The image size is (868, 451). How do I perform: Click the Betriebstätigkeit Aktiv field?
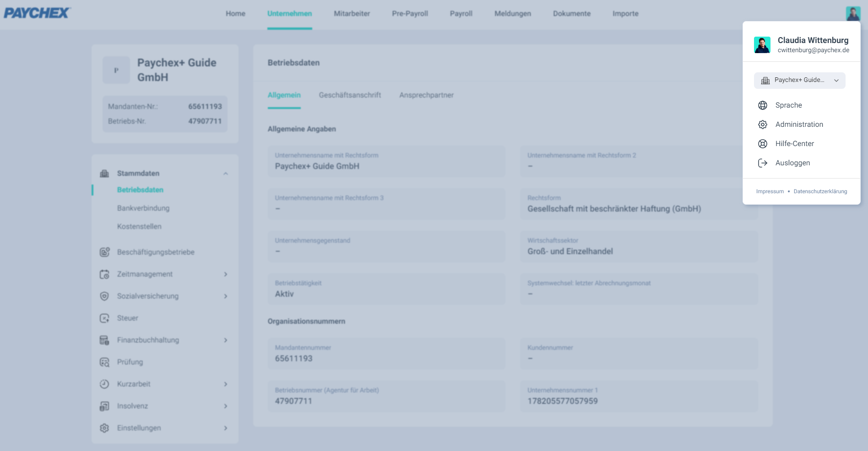click(x=386, y=289)
